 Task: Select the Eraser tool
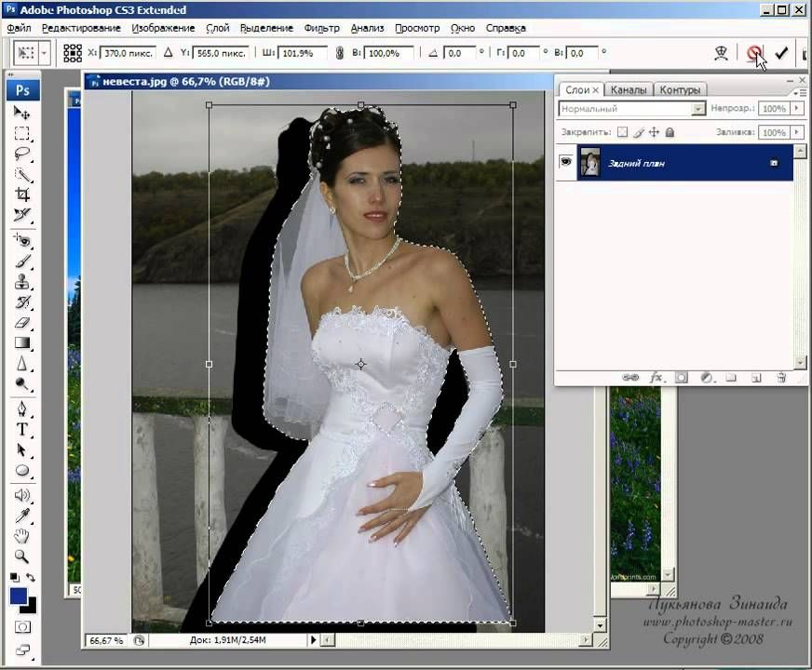tap(21, 322)
